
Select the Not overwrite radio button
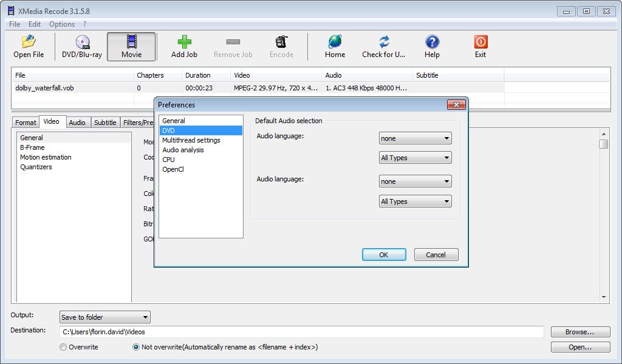(136, 347)
